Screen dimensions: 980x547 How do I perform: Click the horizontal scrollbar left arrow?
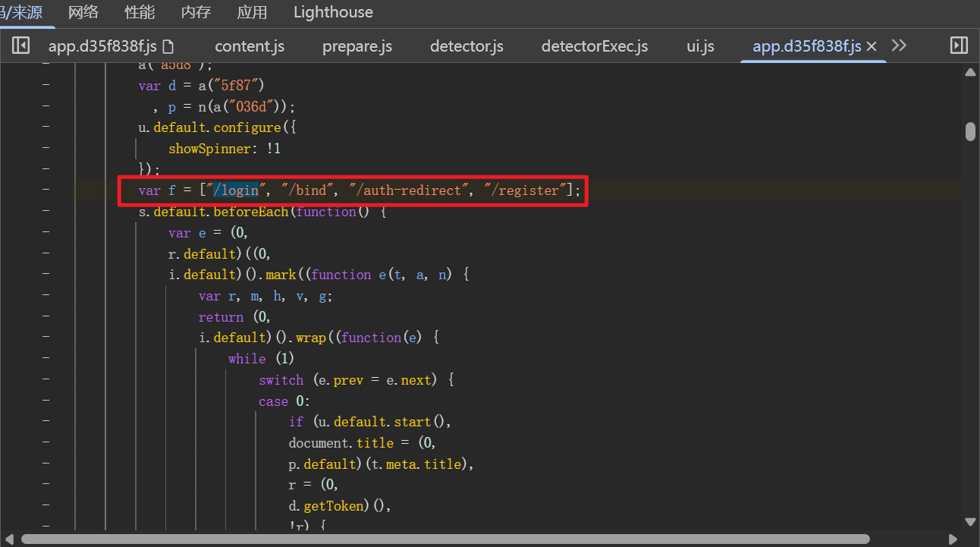(9, 539)
